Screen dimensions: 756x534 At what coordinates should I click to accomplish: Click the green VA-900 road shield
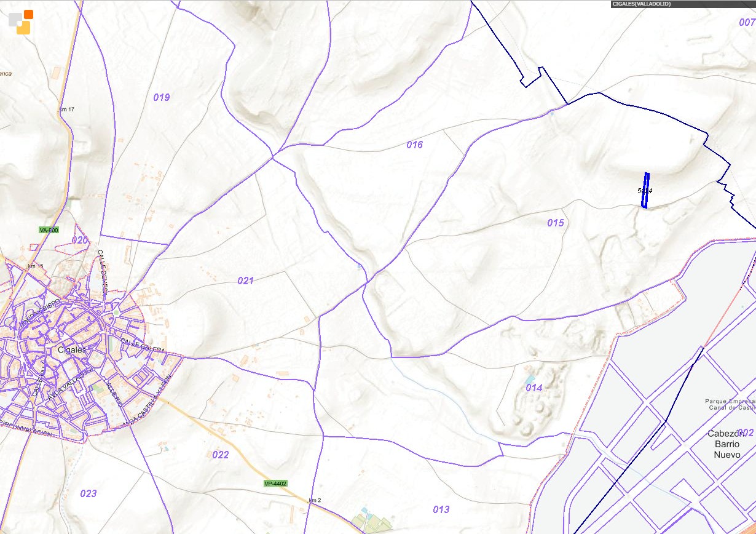[x=49, y=230]
